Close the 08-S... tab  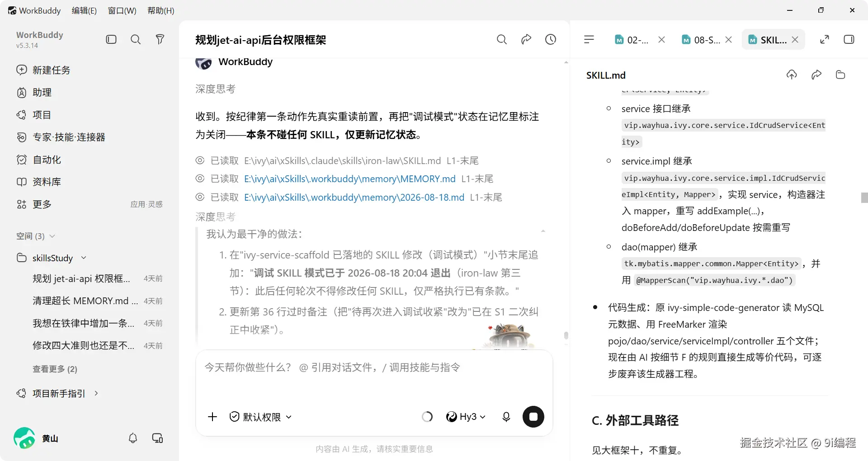(x=728, y=39)
